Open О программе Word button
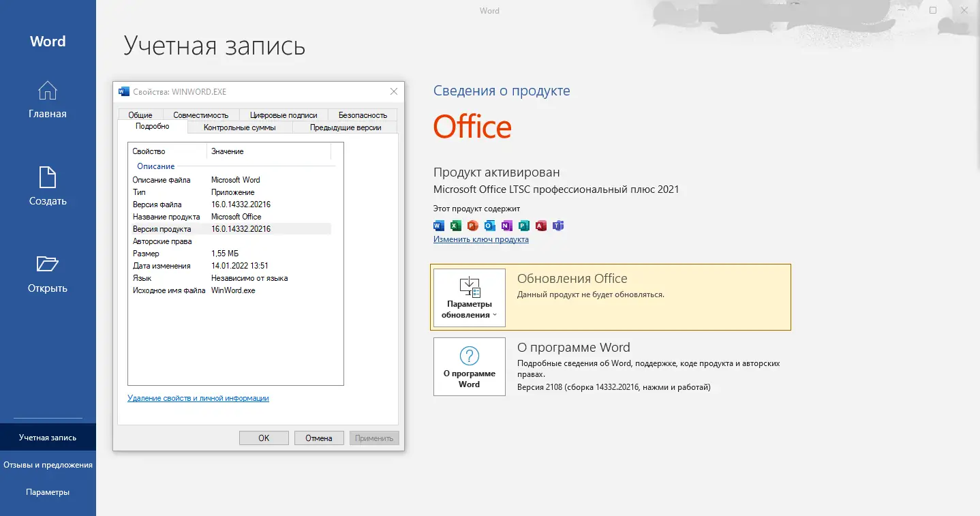Screen dimensions: 980x516 (470, 367)
